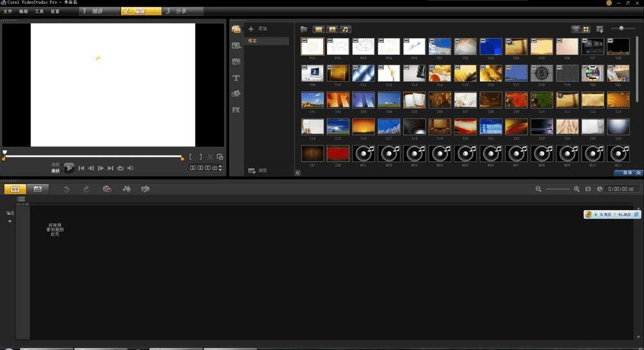Screen dimensions: 644x350
Task: Toggle the show audio files filter button
Action: pyautogui.click(x=346, y=29)
